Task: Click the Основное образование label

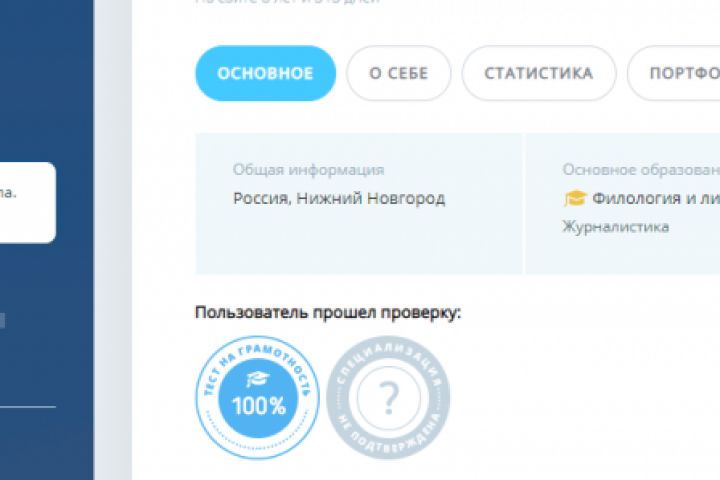Action: [641, 169]
